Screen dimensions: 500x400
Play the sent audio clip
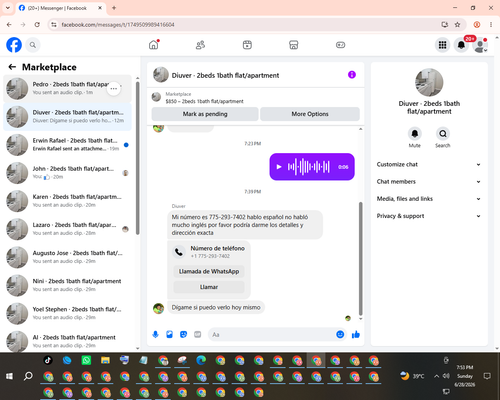[279, 167]
